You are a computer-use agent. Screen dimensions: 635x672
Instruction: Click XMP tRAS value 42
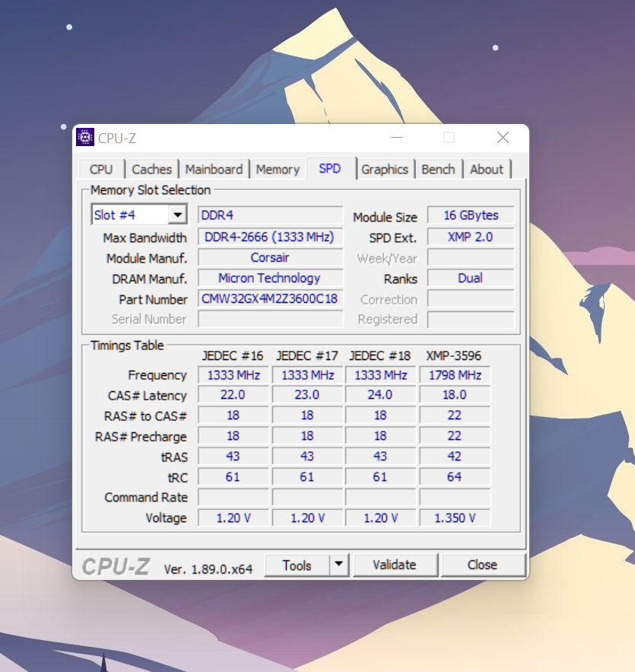click(455, 457)
